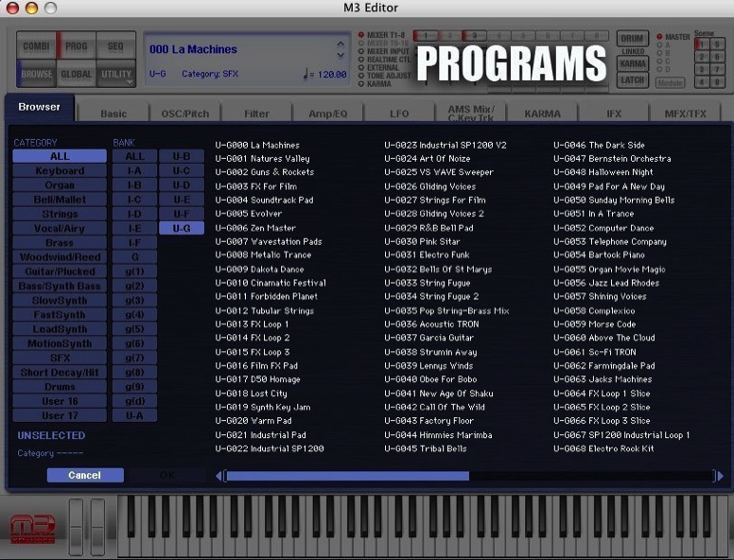734x560 pixels.
Task: Select Scene 8 button
Action: (x=717, y=82)
